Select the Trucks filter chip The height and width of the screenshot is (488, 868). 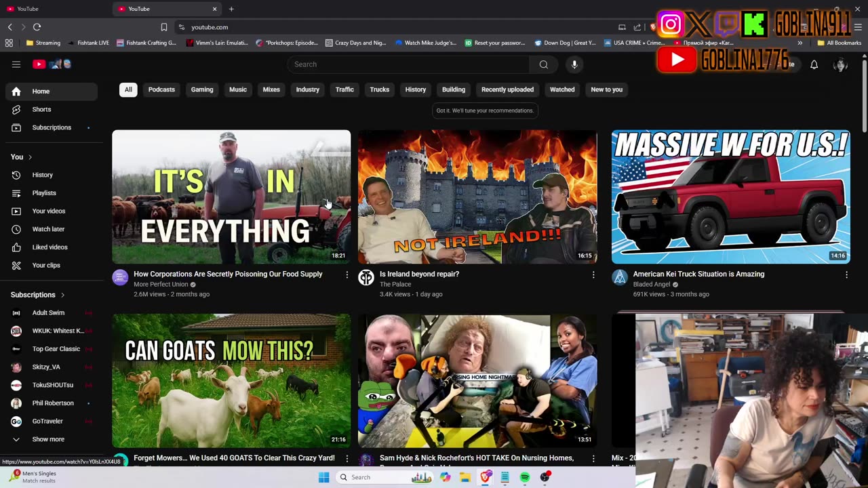pos(380,89)
